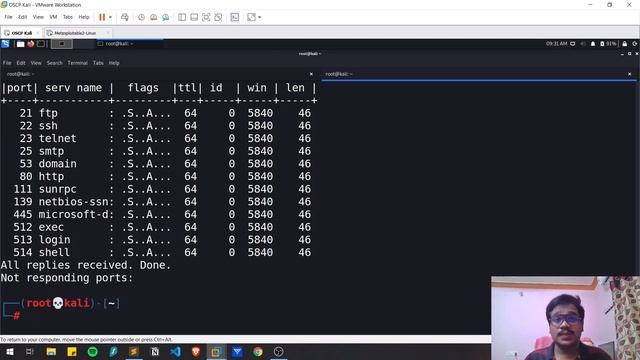Open the terminal View menu

point(36,63)
